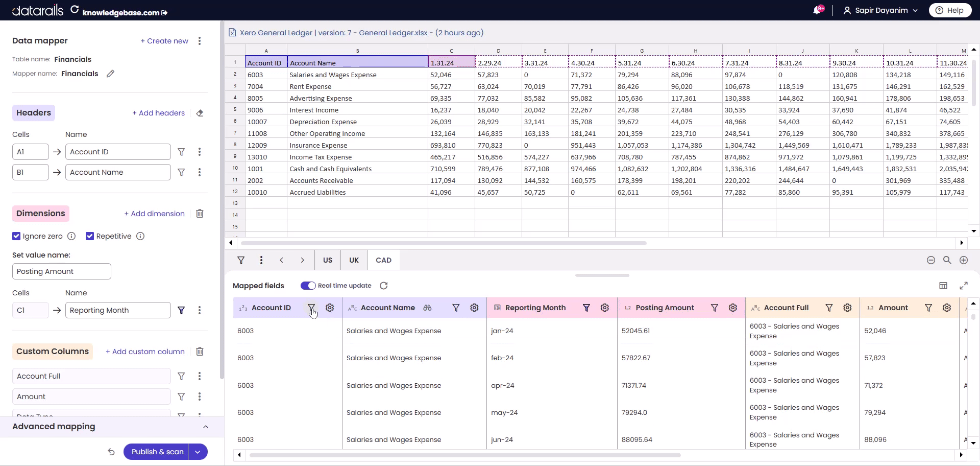Image resolution: width=980 pixels, height=466 pixels.
Task: Click the eraser icon beside Add headers
Action: click(200, 113)
